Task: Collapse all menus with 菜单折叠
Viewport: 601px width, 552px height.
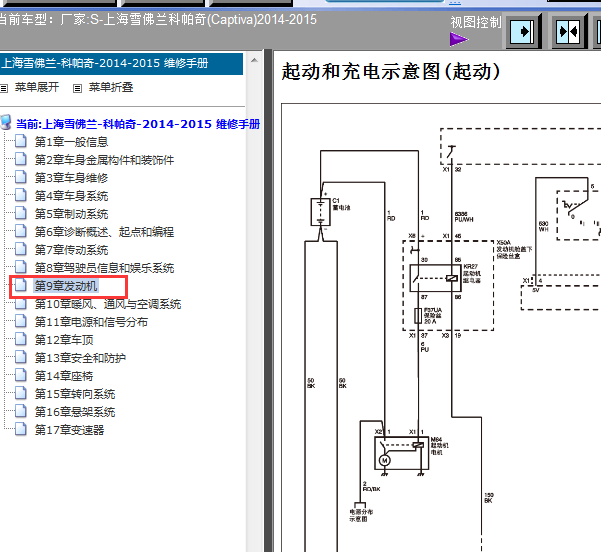Action: point(111,87)
